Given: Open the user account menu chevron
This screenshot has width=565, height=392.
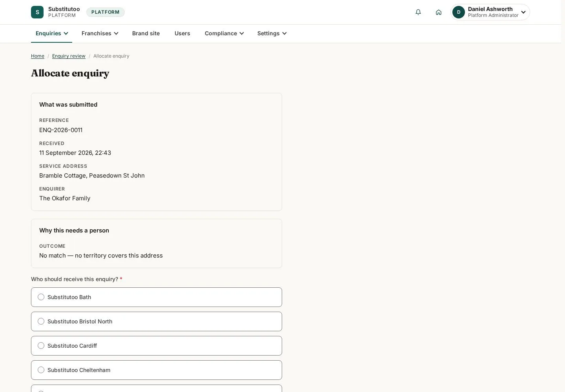Looking at the screenshot, I should [523, 12].
